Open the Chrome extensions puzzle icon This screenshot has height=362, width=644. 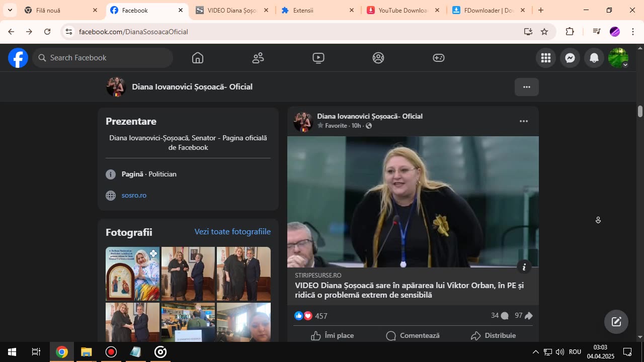click(x=570, y=32)
